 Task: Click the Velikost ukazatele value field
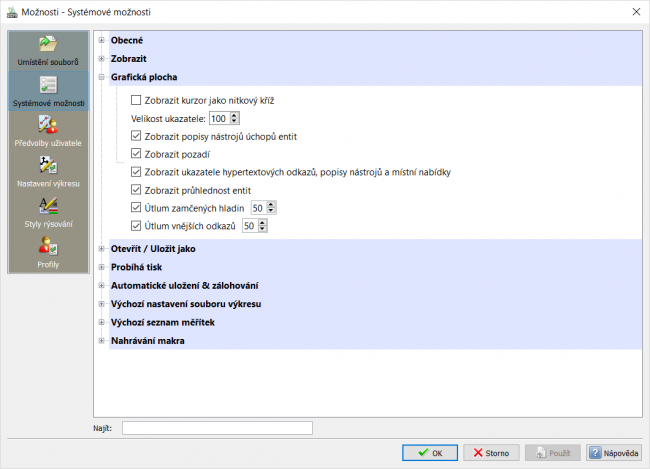[x=220, y=119]
